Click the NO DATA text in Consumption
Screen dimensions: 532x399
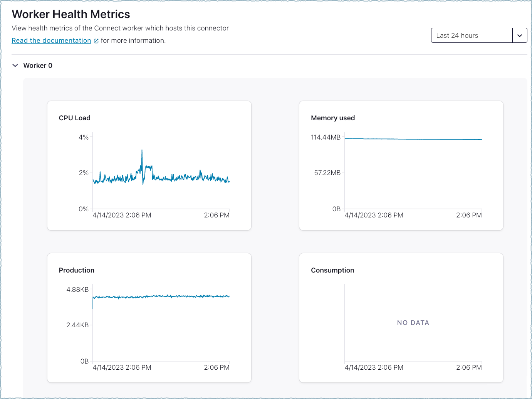[x=413, y=323]
